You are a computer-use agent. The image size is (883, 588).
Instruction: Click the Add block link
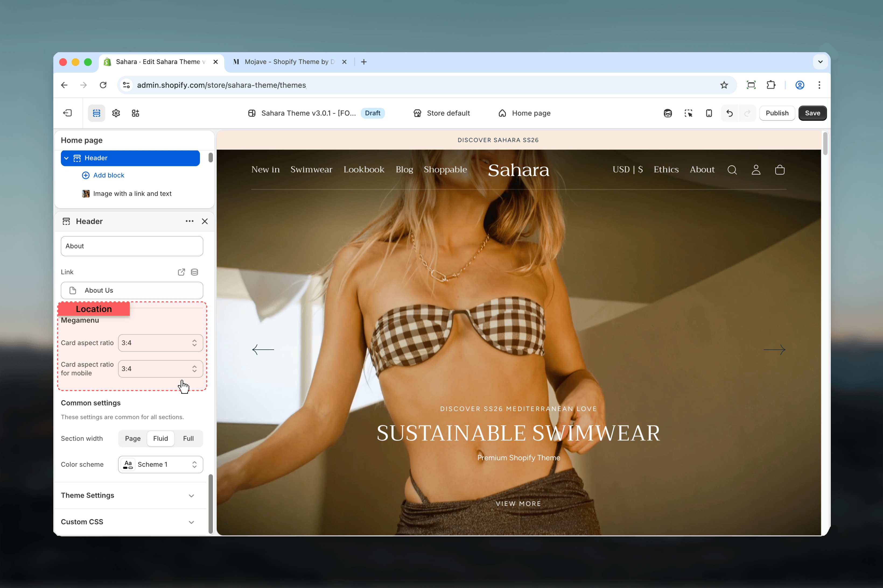pyautogui.click(x=103, y=175)
